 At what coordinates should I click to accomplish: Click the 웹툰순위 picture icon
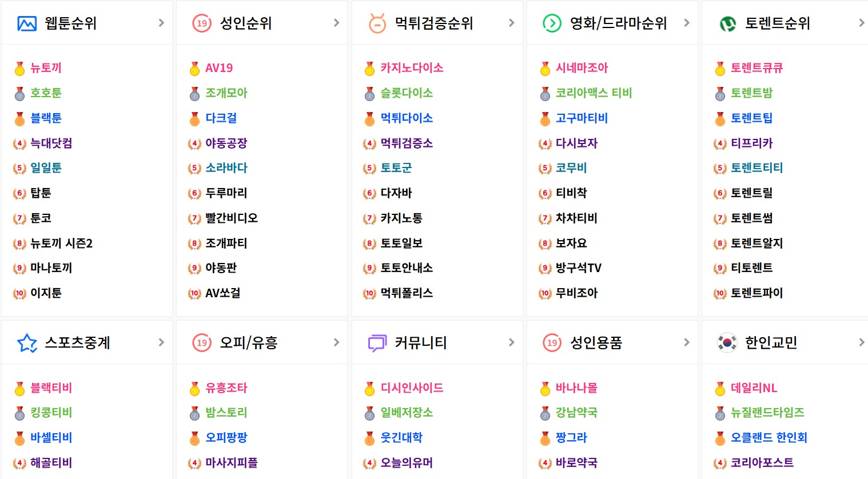coord(27,23)
